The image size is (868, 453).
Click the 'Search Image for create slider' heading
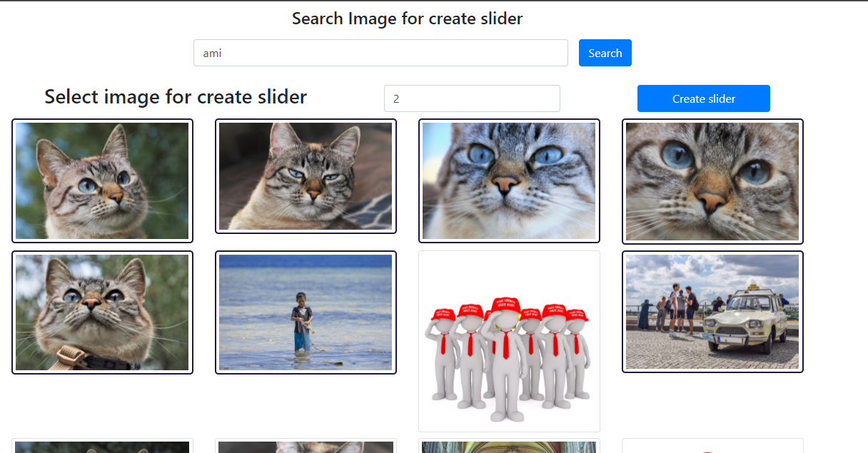(407, 19)
